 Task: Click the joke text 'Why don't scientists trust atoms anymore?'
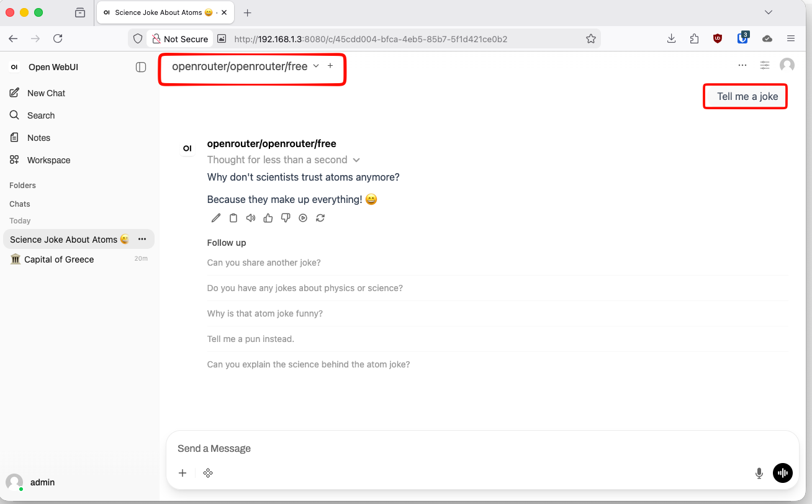pos(304,178)
